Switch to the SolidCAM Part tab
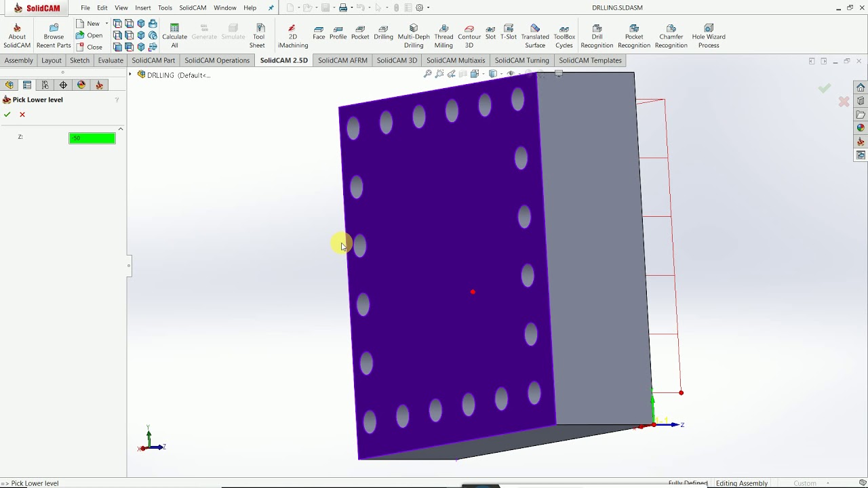 pos(153,60)
